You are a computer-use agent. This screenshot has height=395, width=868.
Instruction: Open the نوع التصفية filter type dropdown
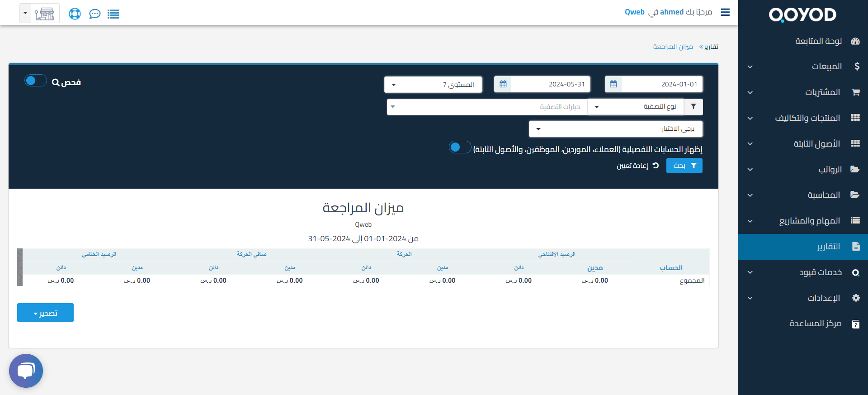(x=636, y=107)
